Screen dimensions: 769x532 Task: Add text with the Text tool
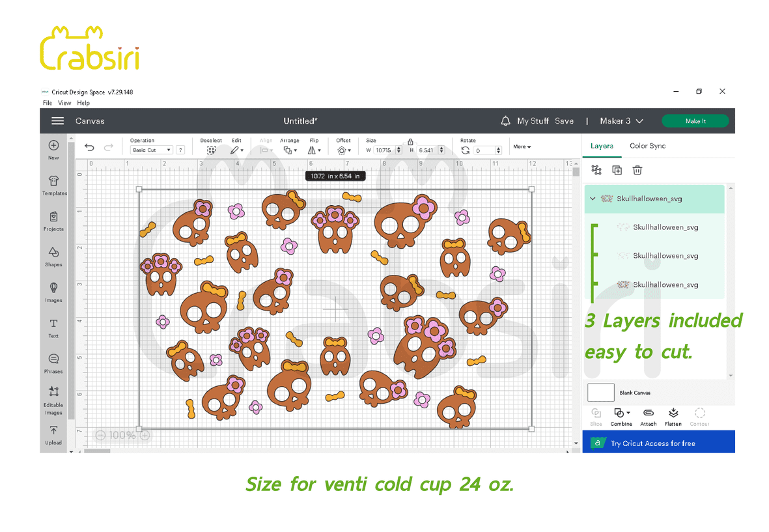point(53,326)
